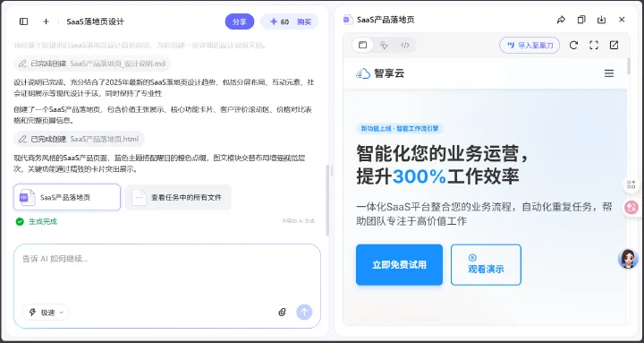Enter fullscreen preview mode

coord(594,46)
